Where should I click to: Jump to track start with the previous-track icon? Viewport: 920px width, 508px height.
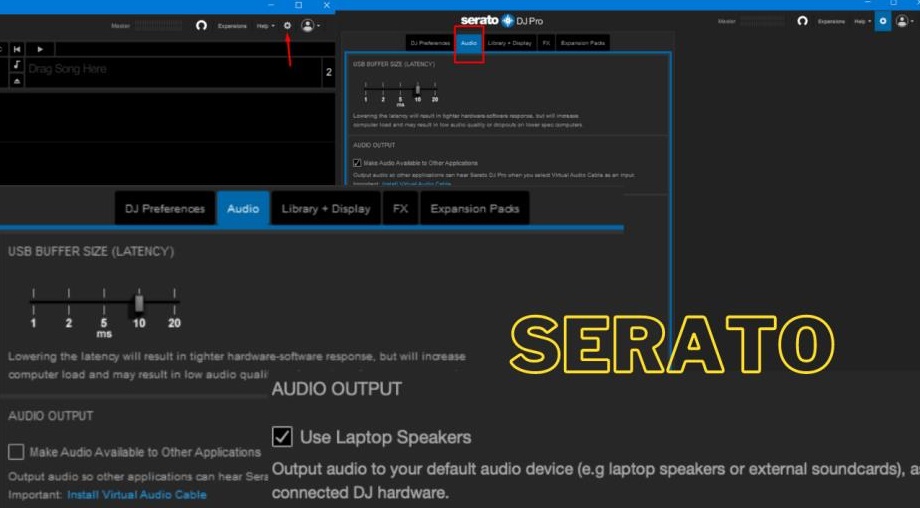(17, 49)
